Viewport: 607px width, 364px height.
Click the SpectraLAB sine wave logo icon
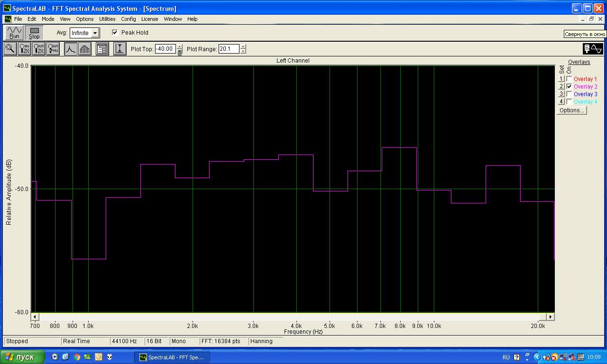[x=593, y=49]
